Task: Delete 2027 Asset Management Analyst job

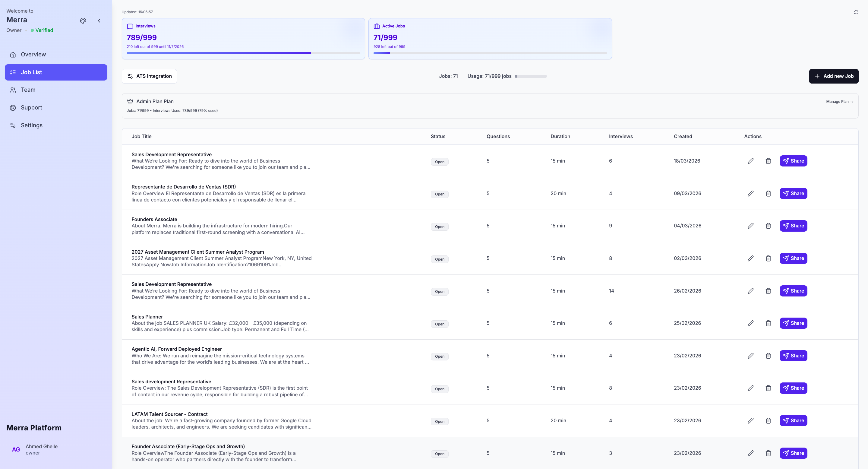Action: point(768,258)
